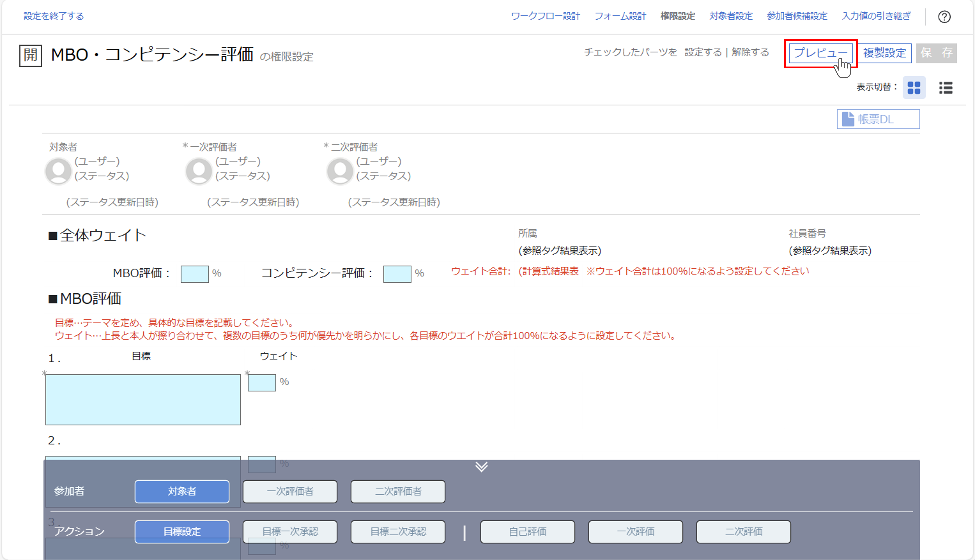Click the MBO評価 weight input field
Screen dimensions: 975x560
pos(195,274)
